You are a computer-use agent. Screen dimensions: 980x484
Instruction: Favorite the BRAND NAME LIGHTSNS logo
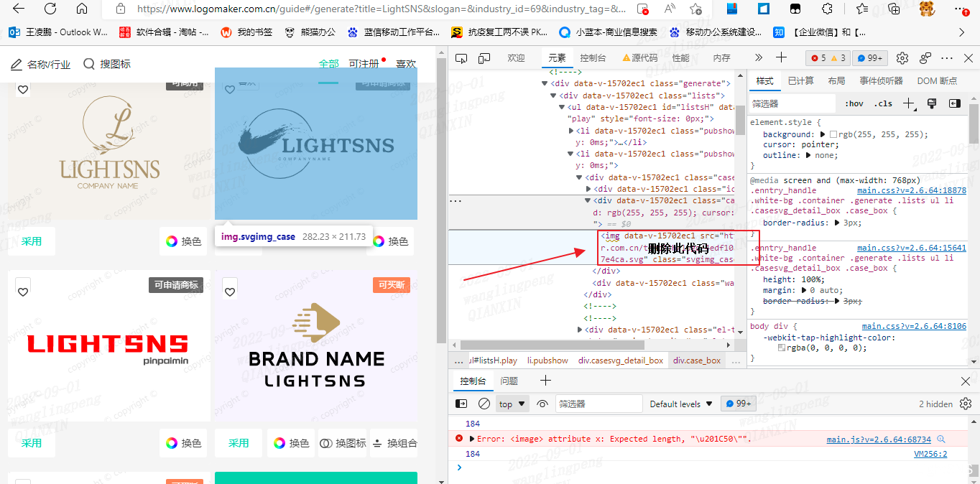pos(230,292)
